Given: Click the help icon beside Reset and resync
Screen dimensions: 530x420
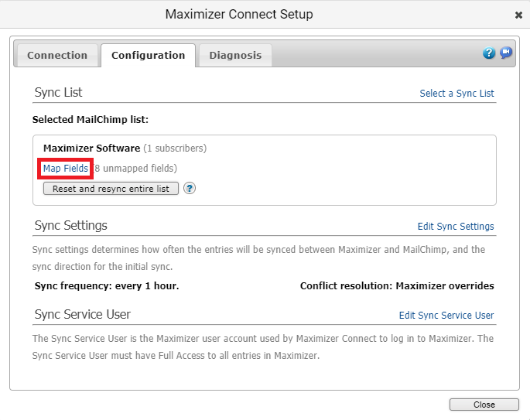Looking at the screenshot, I should [x=190, y=188].
